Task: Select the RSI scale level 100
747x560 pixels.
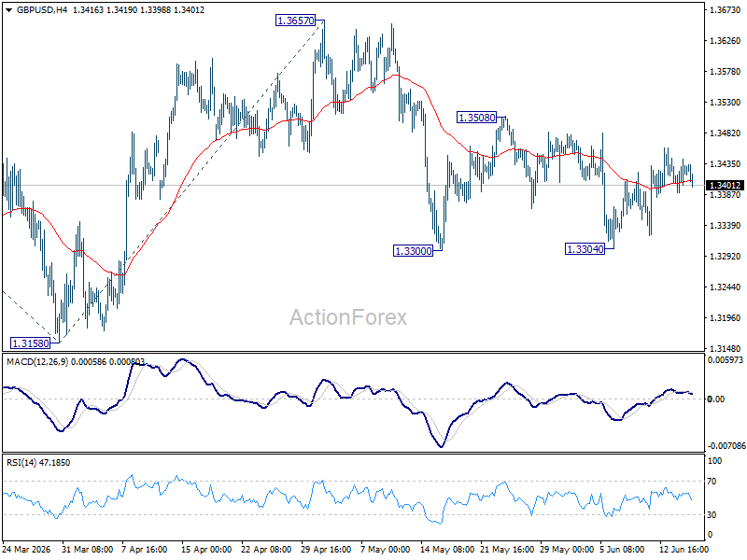Action: coord(714,460)
